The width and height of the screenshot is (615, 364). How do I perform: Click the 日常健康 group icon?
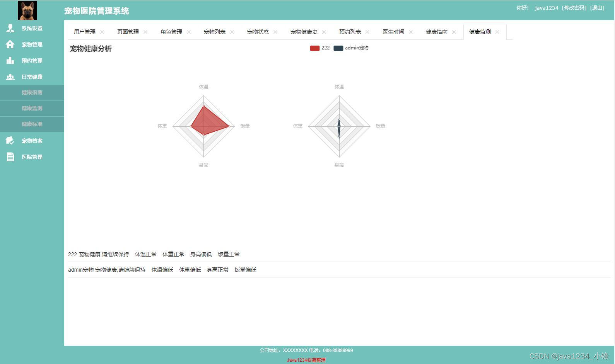pyautogui.click(x=10, y=77)
